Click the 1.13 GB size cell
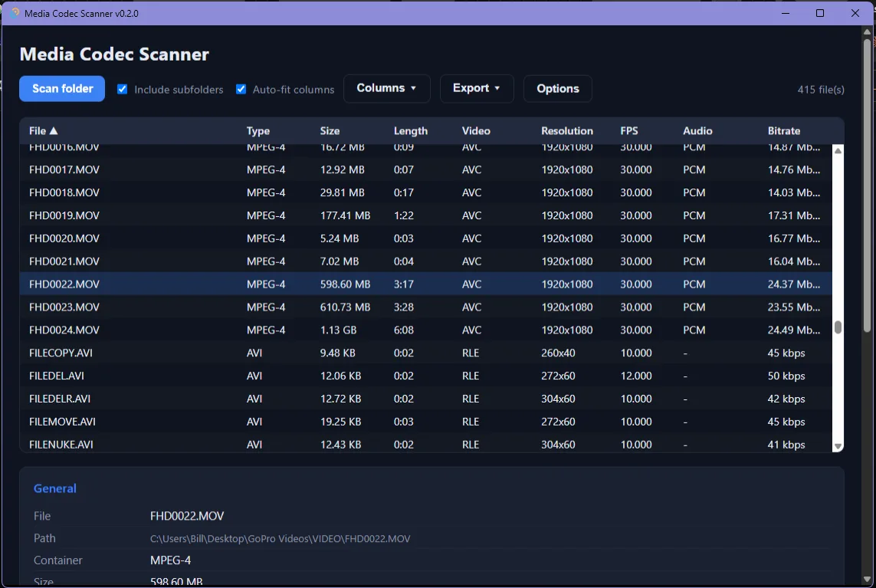The image size is (876, 588). (x=338, y=330)
